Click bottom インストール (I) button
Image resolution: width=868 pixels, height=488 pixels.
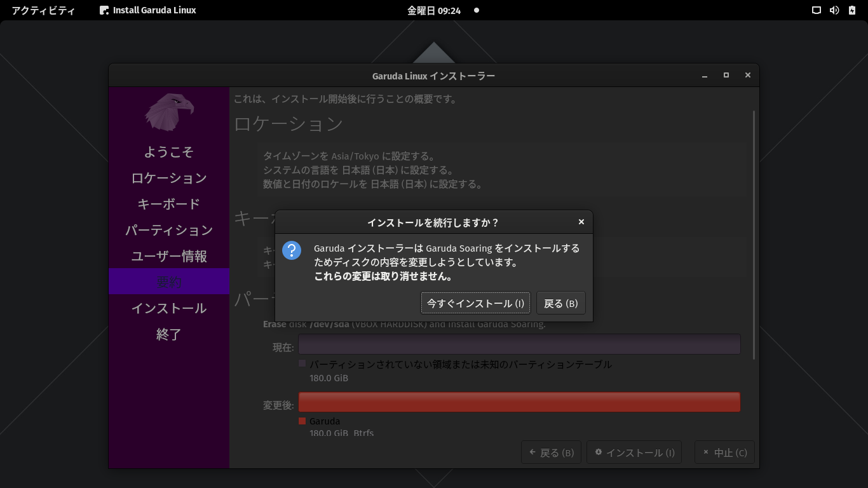coord(634,452)
